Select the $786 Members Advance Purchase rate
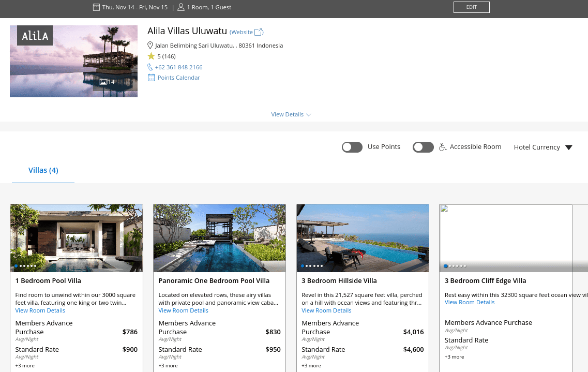 click(x=130, y=332)
